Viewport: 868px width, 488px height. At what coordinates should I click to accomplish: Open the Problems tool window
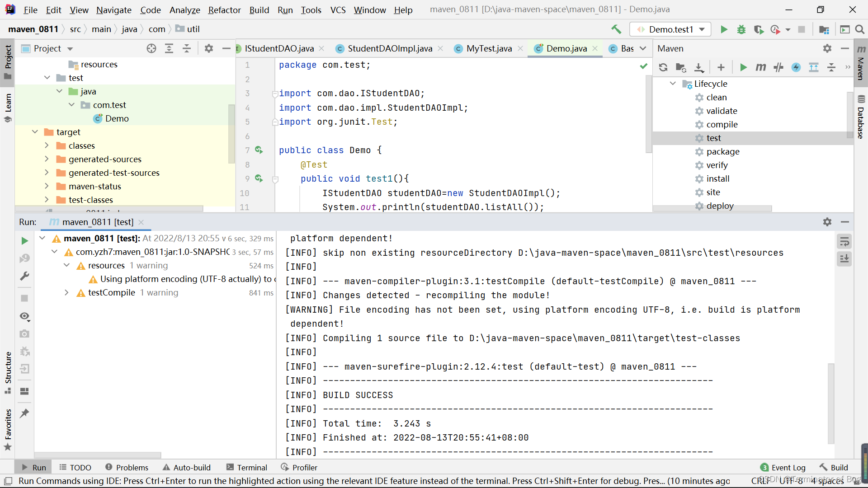pos(127,468)
